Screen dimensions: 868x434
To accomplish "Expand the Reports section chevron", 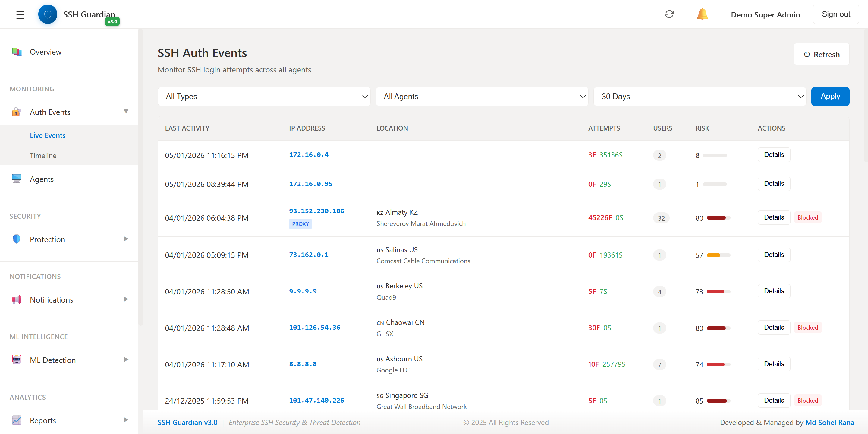I will [x=126, y=420].
